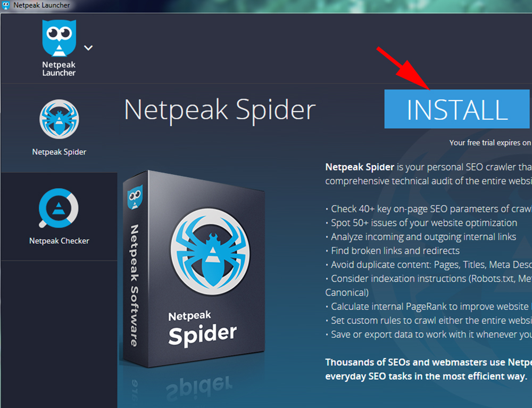Click the large Netpeak Spider heading text
The width and height of the screenshot is (532, 408).
tap(218, 110)
